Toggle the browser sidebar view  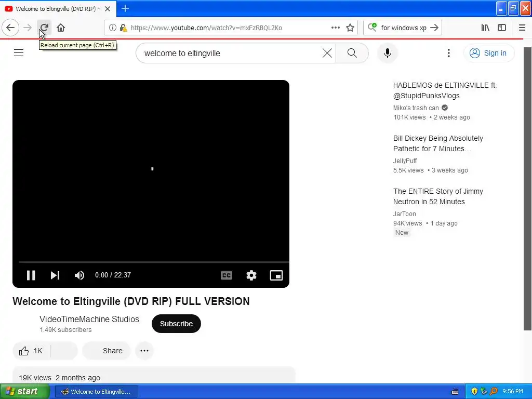502,28
